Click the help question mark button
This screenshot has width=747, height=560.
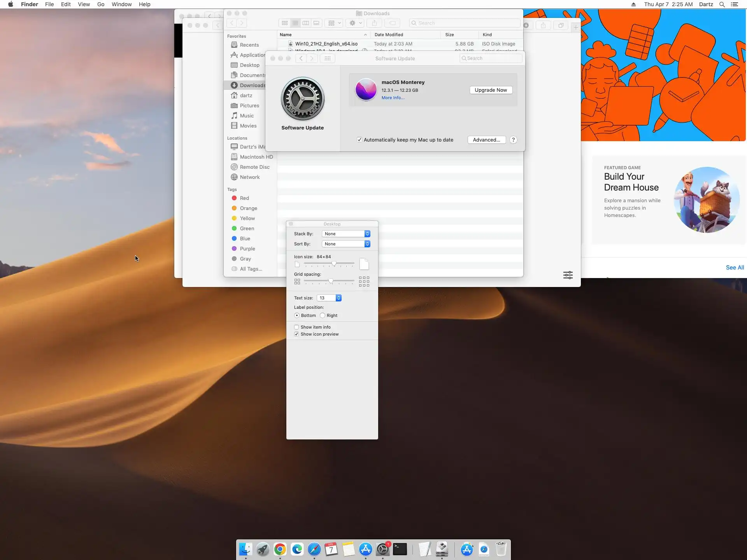513,140
